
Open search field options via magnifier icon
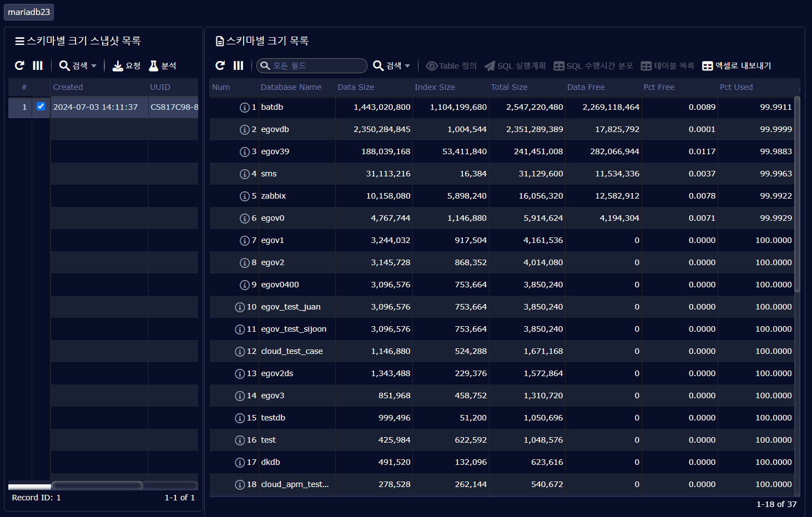265,65
